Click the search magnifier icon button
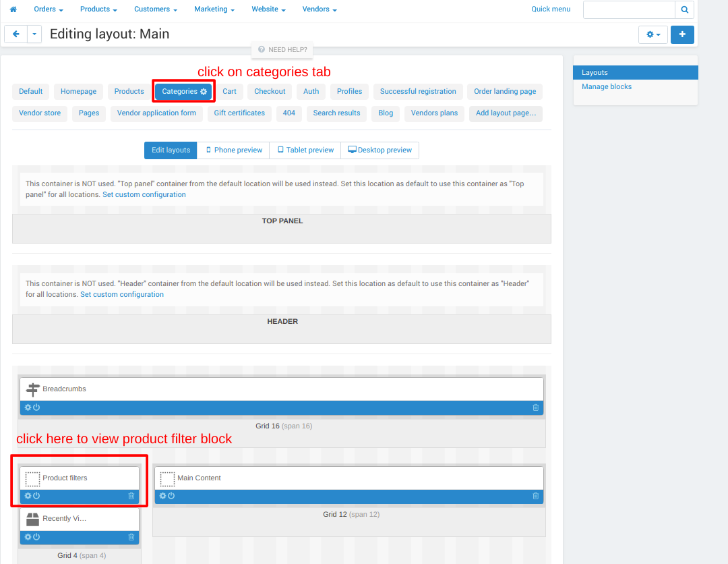 tap(684, 9)
